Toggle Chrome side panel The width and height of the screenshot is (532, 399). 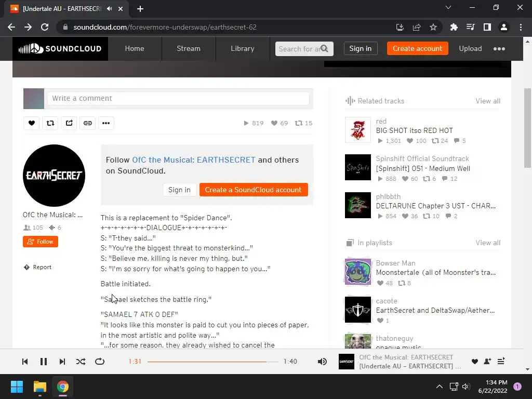(487, 27)
